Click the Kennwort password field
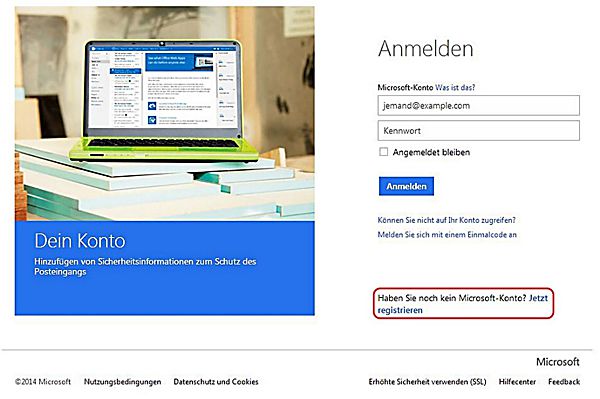 click(x=478, y=131)
